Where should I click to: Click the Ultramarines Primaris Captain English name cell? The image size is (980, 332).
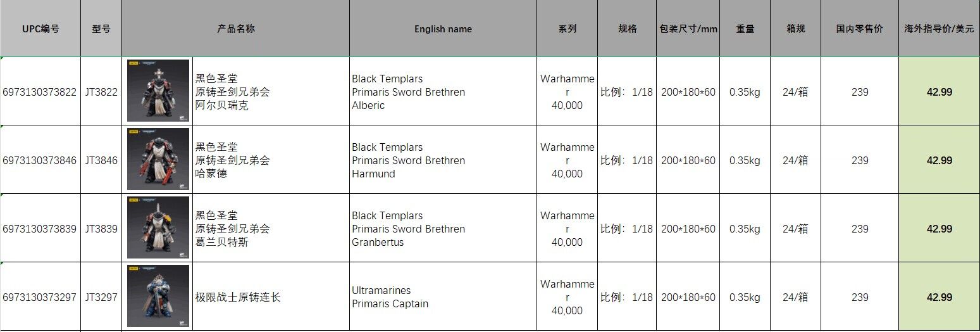click(x=443, y=297)
